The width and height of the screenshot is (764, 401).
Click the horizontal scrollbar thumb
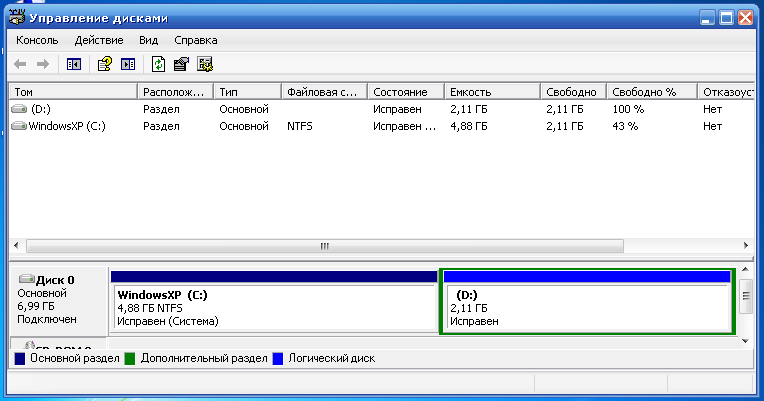[x=325, y=246]
